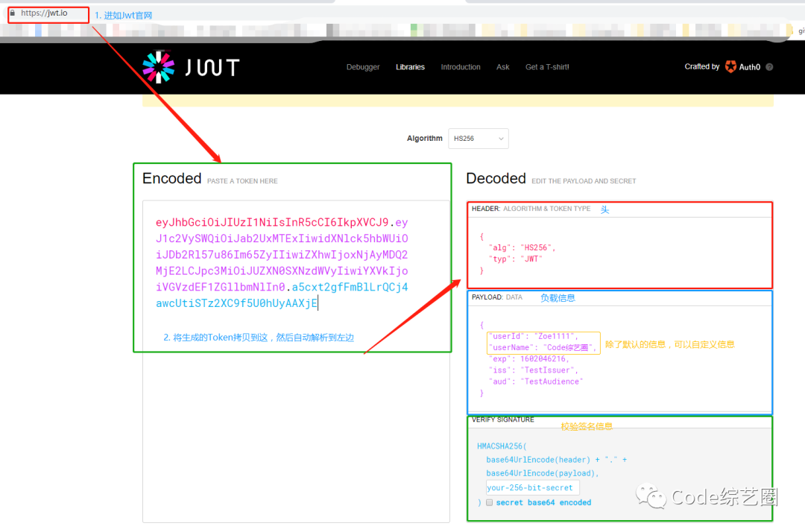Screen dimensions: 805x532
Task: Click the Get a T-shirt! link
Action: 547,67
